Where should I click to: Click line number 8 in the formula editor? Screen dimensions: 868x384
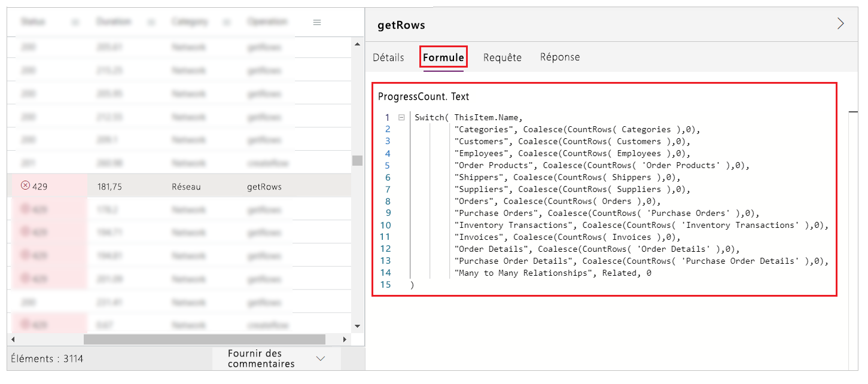[388, 201]
